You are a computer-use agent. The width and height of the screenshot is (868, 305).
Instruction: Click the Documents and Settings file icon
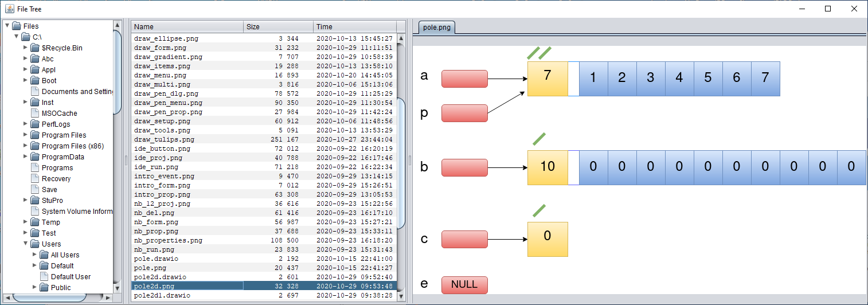(x=34, y=92)
